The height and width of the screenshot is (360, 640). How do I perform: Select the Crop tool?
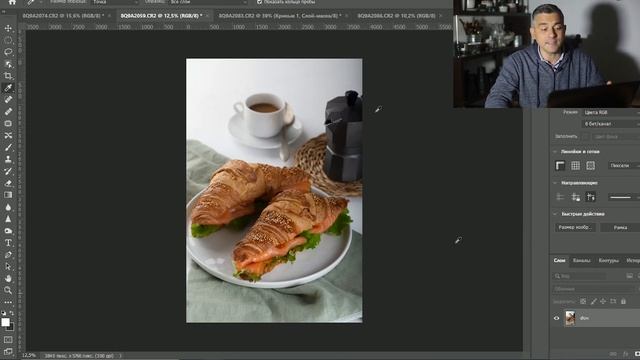pos(8,76)
